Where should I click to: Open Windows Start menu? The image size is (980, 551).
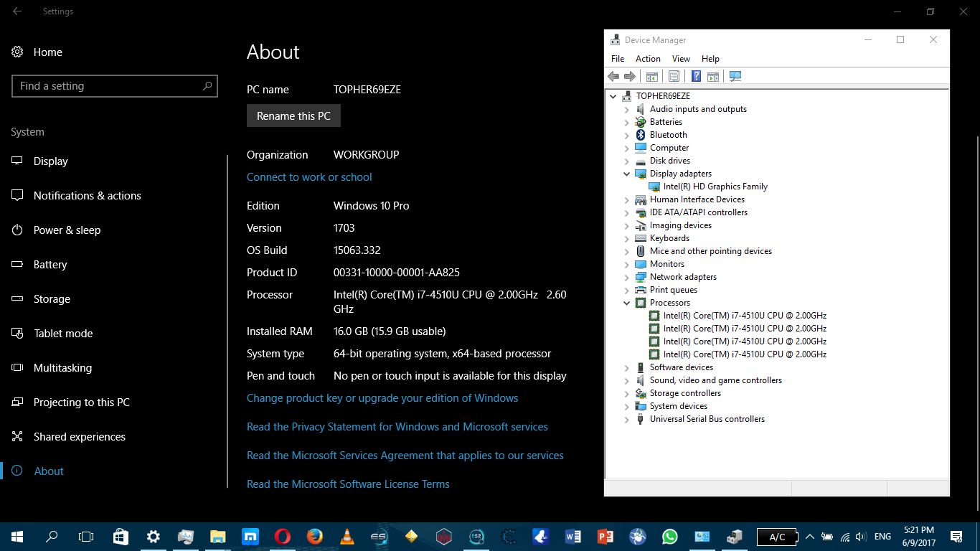(17, 537)
